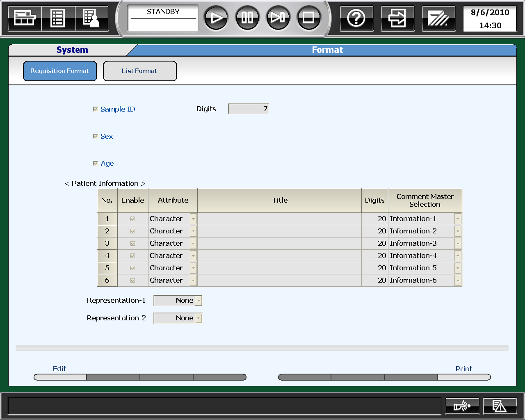Open the list view icon in toolbar
The width and height of the screenshot is (525, 420).
coord(58,18)
